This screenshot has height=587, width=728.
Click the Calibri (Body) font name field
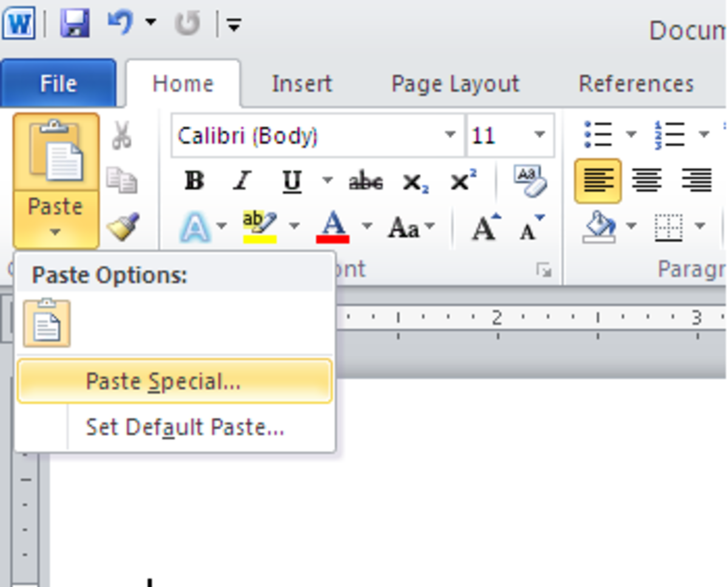[x=307, y=135]
